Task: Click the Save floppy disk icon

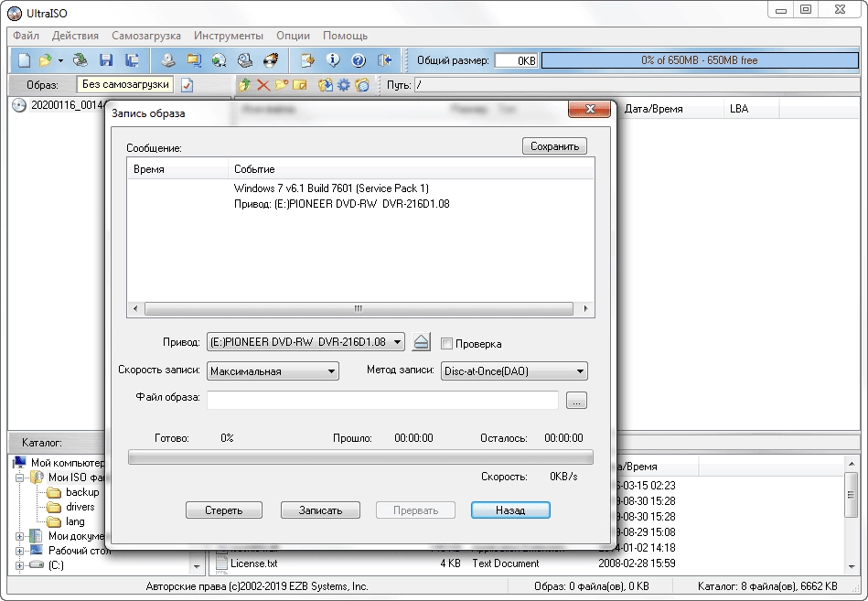Action: tap(106, 60)
